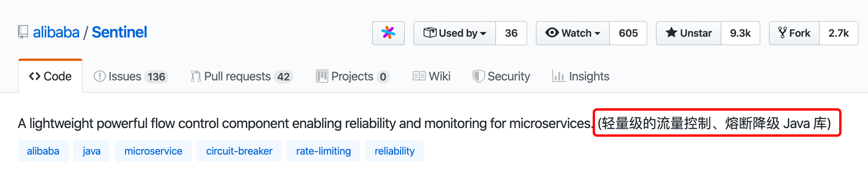Open the 36 dependents count
This screenshot has width=868, height=171.
pyautogui.click(x=511, y=33)
